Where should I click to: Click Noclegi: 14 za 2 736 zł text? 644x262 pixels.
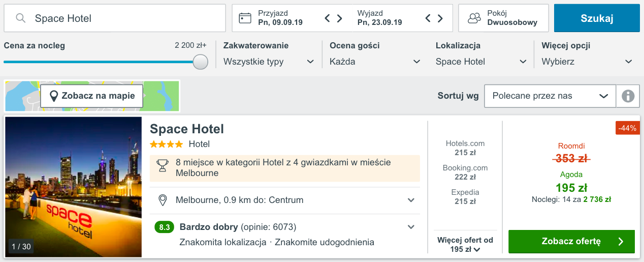click(571, 199)
